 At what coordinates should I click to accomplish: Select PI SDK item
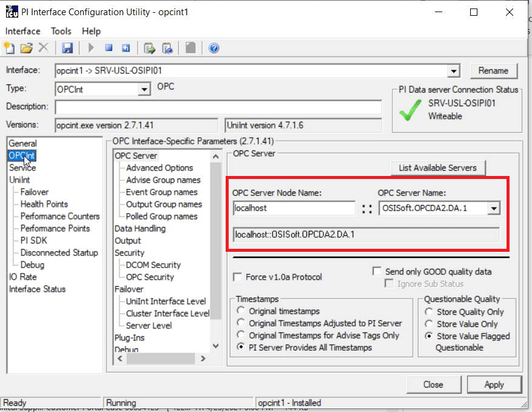[x=33, y=241]
